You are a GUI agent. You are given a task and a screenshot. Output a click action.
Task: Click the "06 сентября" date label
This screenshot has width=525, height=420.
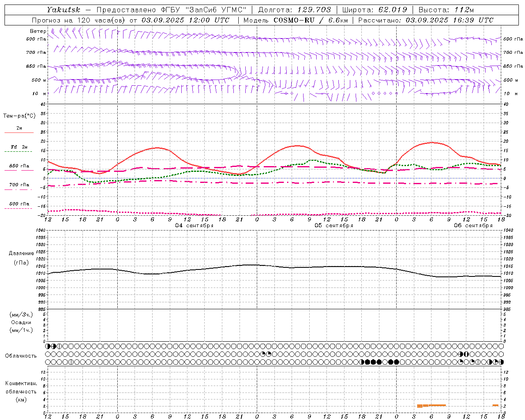point(473,226)
